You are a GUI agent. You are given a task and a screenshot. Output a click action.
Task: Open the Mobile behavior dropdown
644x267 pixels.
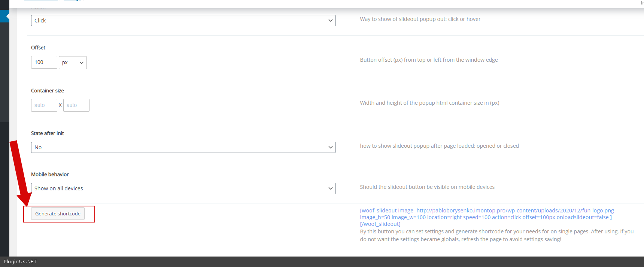(183, 188)
